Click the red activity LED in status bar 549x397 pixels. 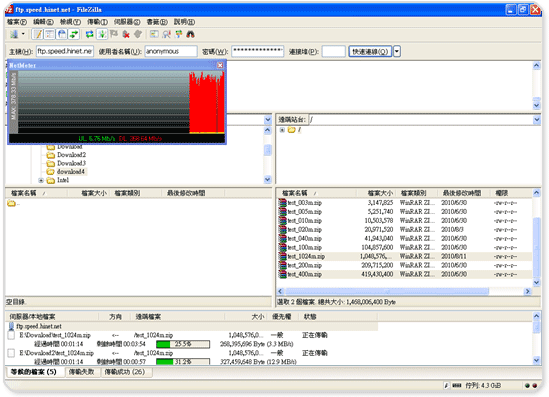(x=535, y=385)
